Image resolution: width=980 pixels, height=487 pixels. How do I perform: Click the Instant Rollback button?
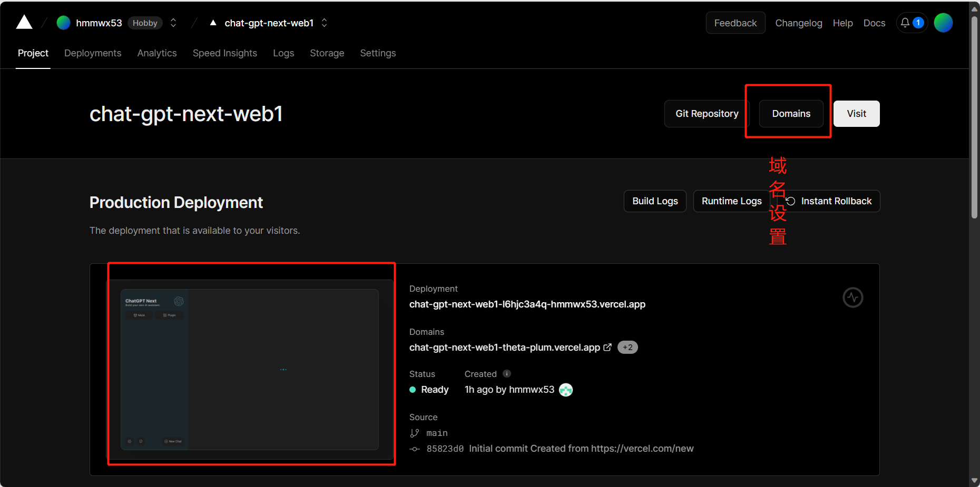[829, 201]
